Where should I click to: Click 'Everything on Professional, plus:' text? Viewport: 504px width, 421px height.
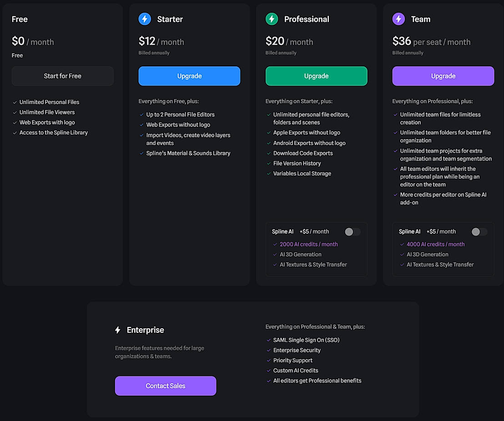pyautogui.click(x=433, y=101)
